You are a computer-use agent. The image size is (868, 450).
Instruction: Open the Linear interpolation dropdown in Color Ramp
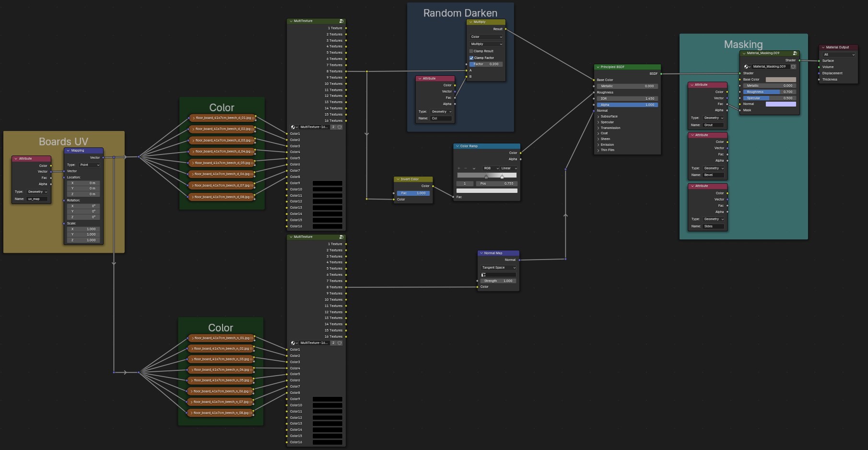[x=508, y=168]
